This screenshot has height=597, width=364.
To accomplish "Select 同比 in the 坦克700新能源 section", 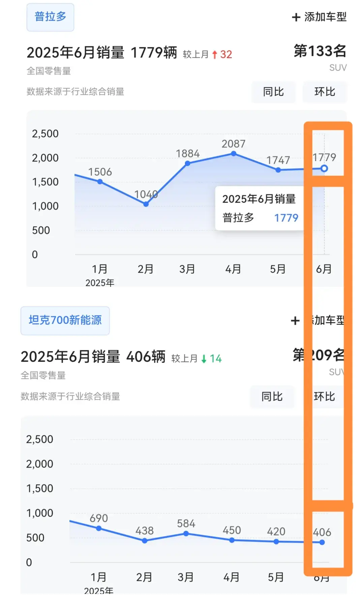I will click(x=272, y=397).
